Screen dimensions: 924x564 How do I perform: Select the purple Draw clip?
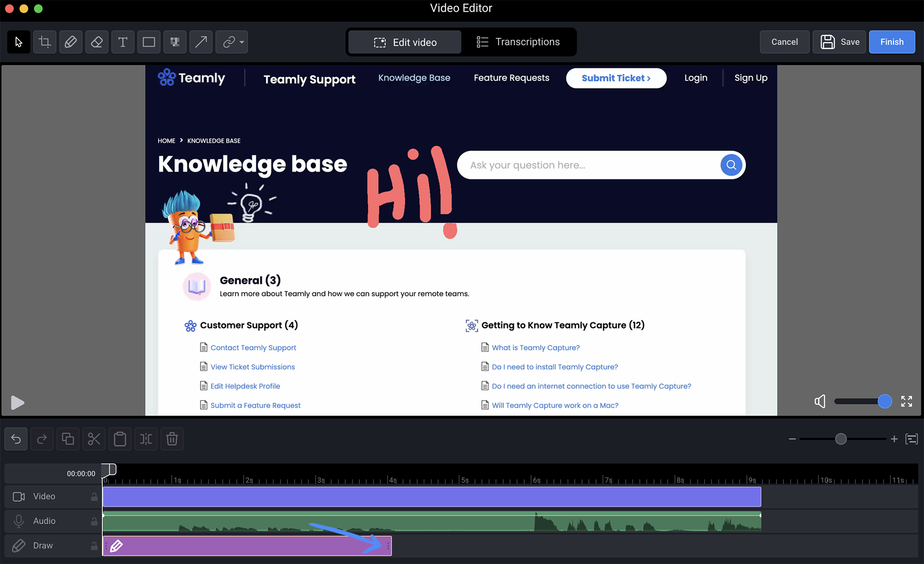(247, 546)
